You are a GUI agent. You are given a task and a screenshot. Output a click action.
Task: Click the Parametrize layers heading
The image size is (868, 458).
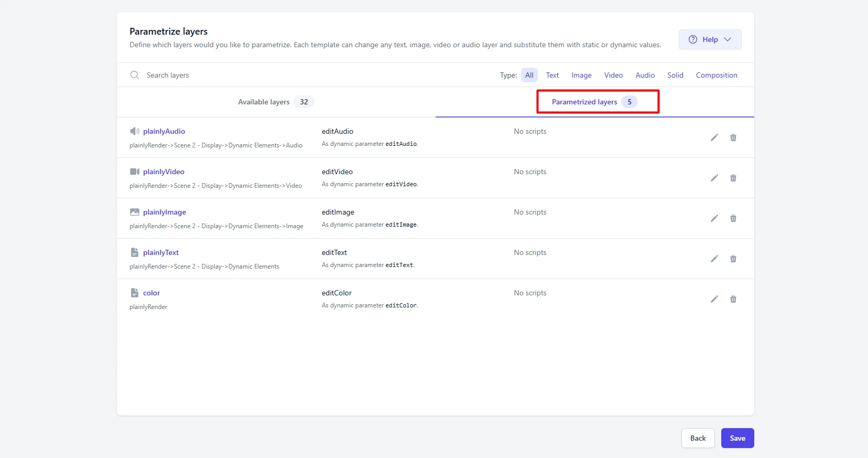click(168, 31)
